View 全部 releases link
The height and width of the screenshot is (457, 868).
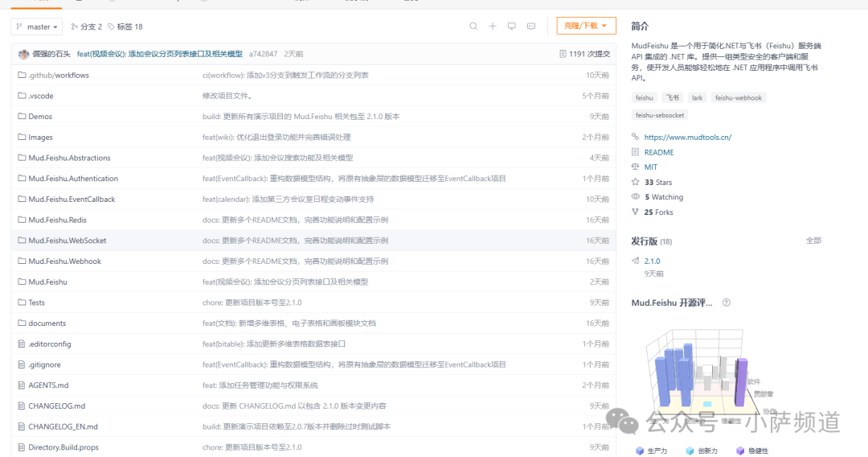[x=813, y=241]
